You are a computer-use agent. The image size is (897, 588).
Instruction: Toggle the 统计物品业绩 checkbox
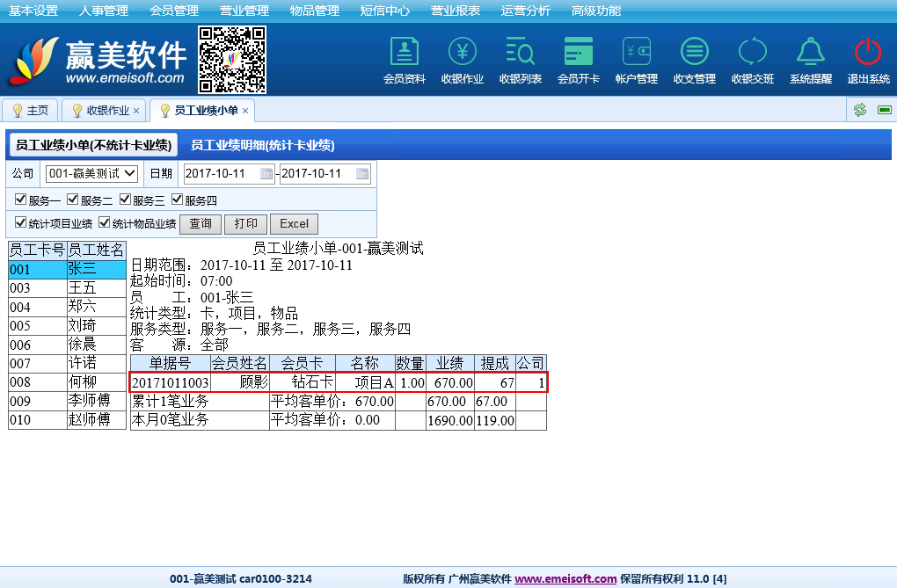105,223
